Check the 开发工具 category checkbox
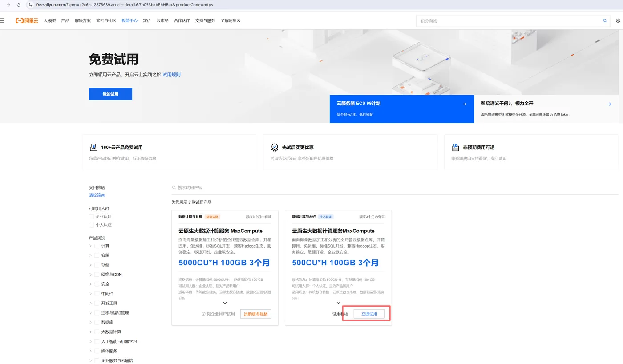623x364 pixels. 97,303
